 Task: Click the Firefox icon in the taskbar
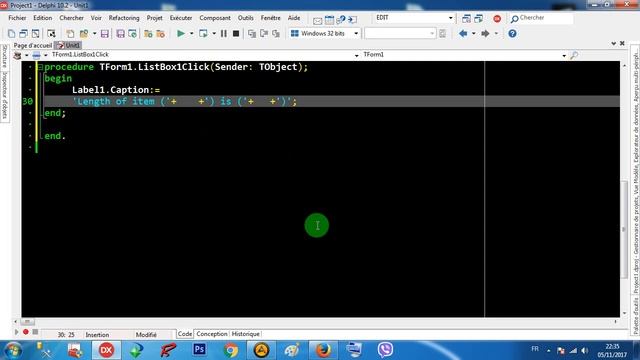(323, 350)
